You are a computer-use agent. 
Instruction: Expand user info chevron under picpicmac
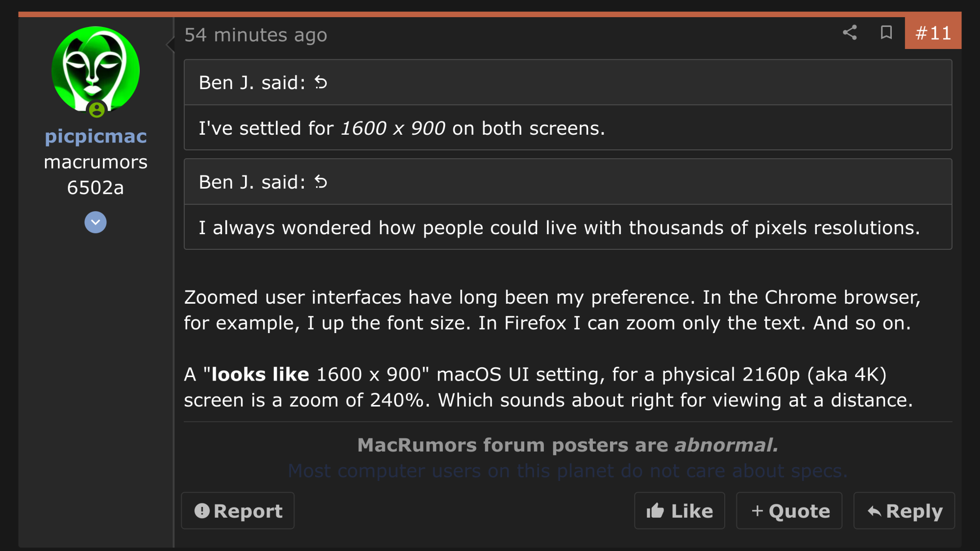(x=96, y=222)
